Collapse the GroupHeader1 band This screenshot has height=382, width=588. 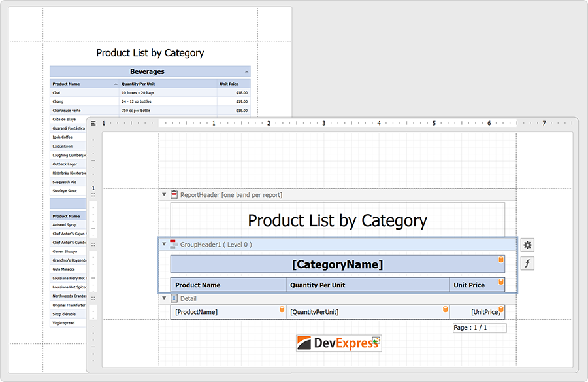coord(163,243)
